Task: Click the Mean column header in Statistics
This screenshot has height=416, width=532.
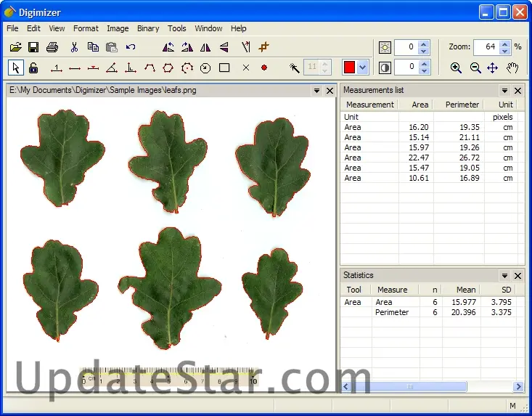Action: click(461, 290)
